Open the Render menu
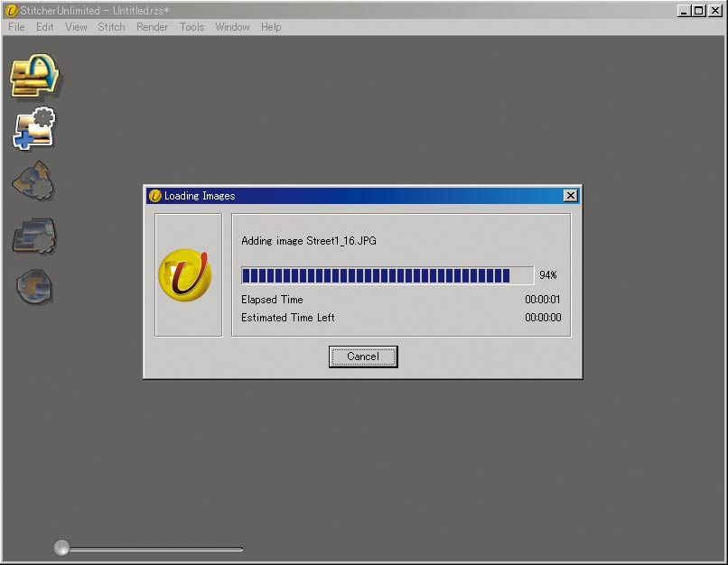Image resolution: width=728 pixels, height=565 pixels. click(x=152, y=27)
